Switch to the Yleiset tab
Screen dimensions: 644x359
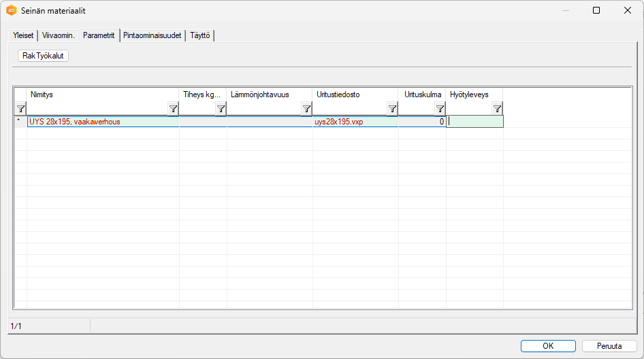pyautogui.click(x=23, y=35)
